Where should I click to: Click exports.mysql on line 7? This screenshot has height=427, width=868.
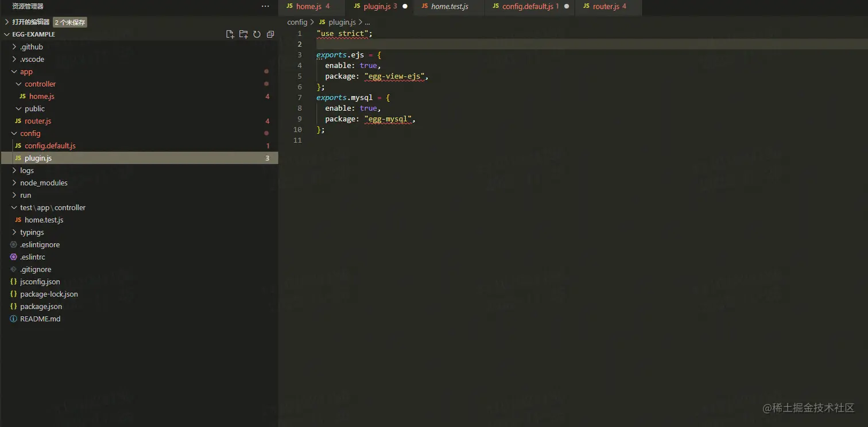click(344, 98)
